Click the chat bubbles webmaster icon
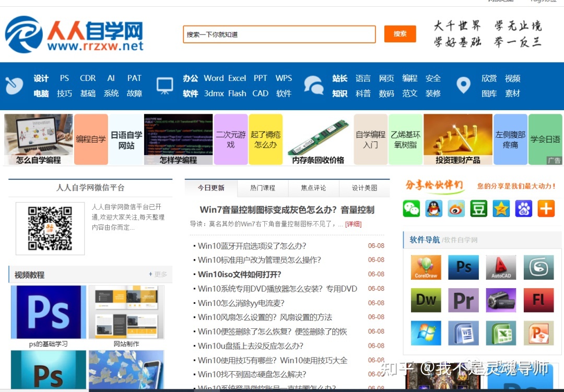 314,86
